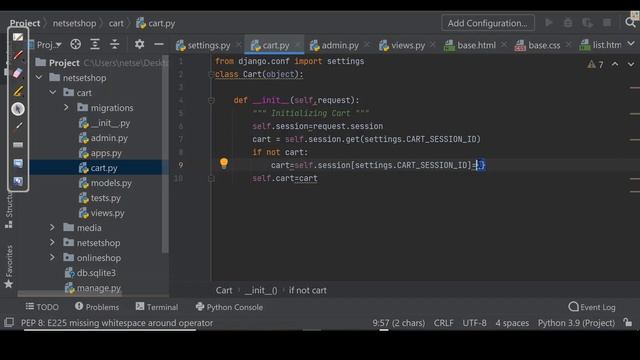
Task: Click the warning triangle with 7 problems
Action: (596, 64)
